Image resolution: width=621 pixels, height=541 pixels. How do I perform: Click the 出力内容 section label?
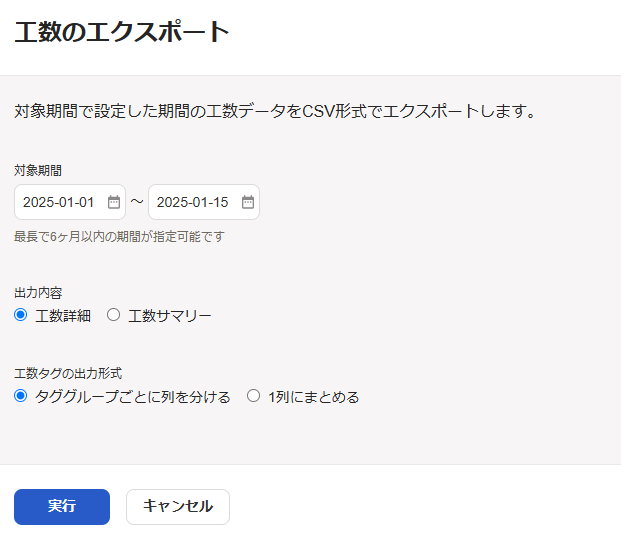(x=38, y=292)
